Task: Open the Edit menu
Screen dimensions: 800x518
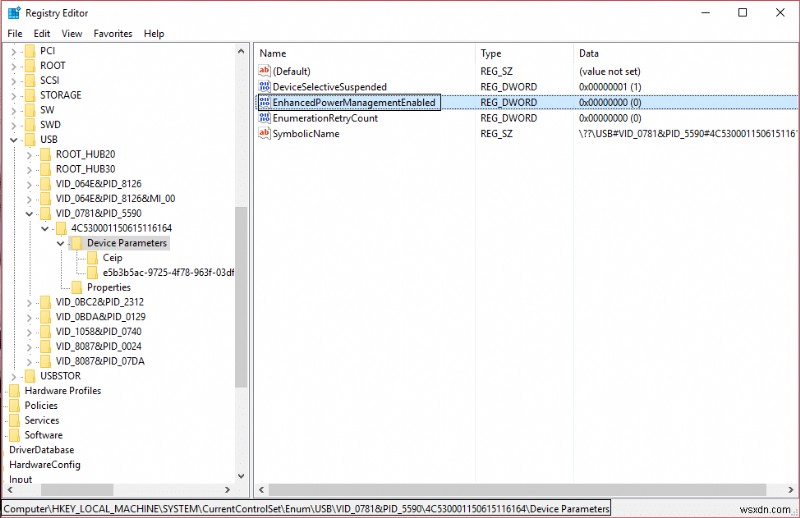Action: click(x=42, y=34)
